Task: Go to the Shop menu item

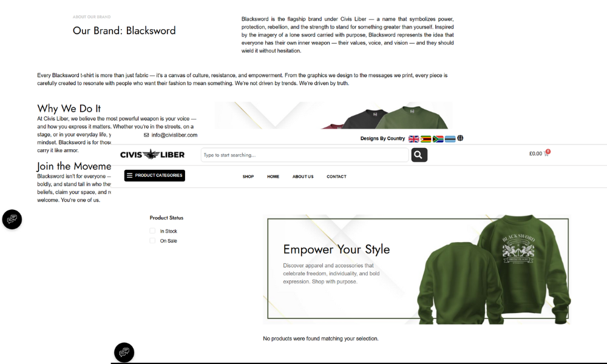Action: pos(248,177)
